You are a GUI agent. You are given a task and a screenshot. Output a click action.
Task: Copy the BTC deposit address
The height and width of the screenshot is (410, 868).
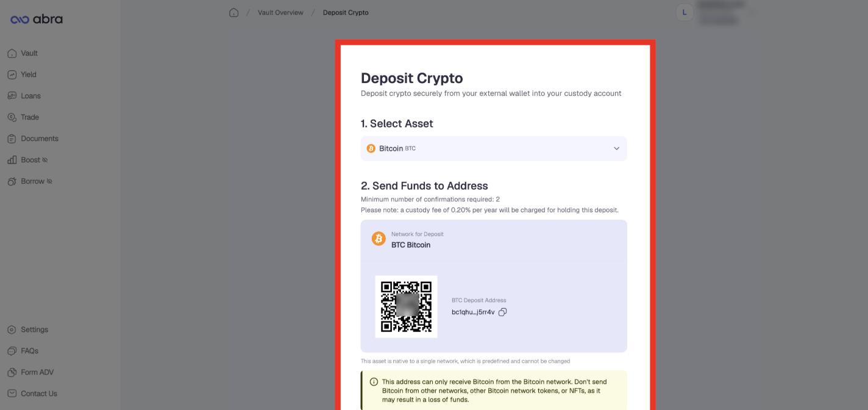(x=503, y=312)
